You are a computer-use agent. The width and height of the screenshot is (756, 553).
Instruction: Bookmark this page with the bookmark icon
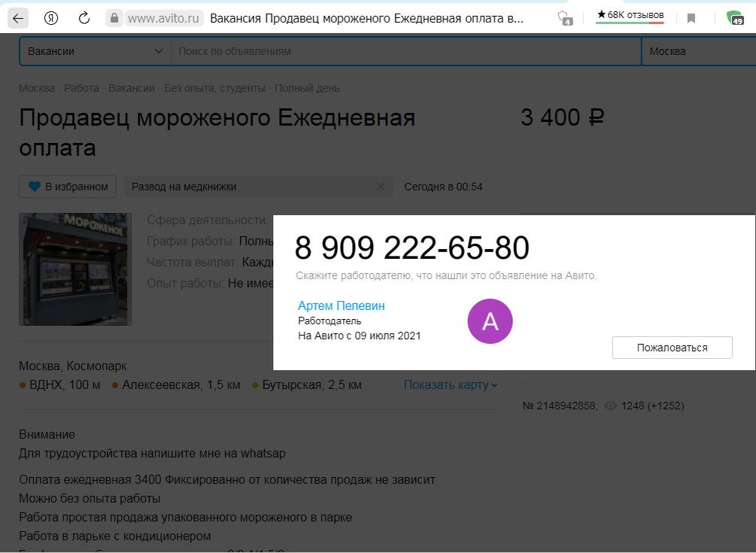coord(691,18)
